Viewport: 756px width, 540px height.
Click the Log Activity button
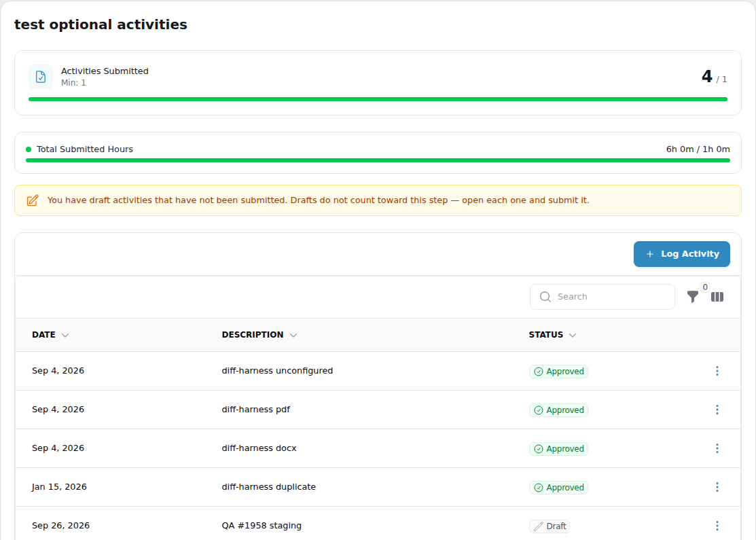pyautogui.click(x=681, y=254)
